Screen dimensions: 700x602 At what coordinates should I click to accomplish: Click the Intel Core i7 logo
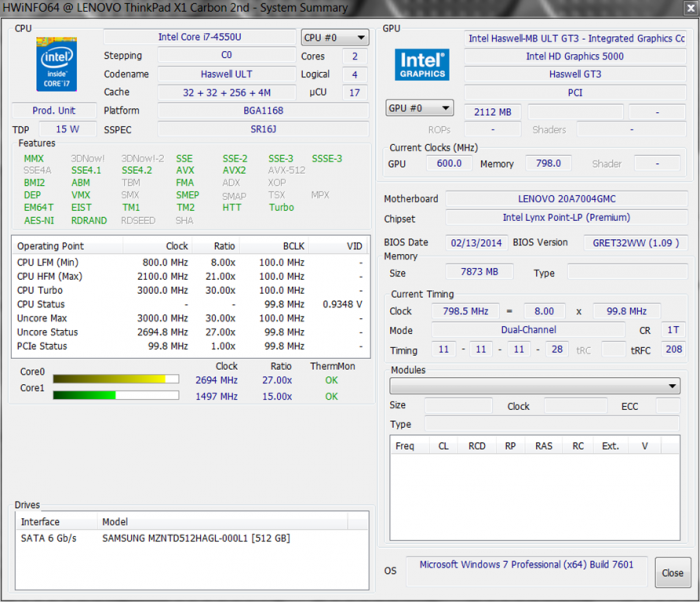point(56,64)
